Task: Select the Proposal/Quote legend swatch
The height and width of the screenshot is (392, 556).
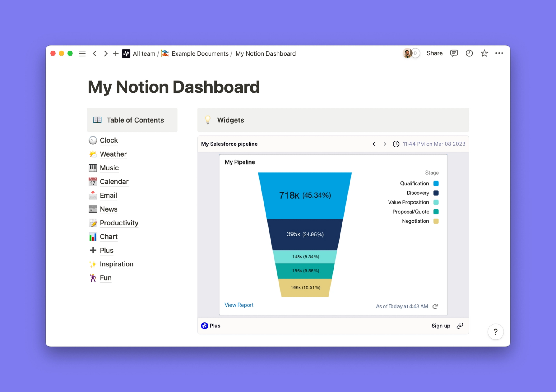Action: click(436, 212)
